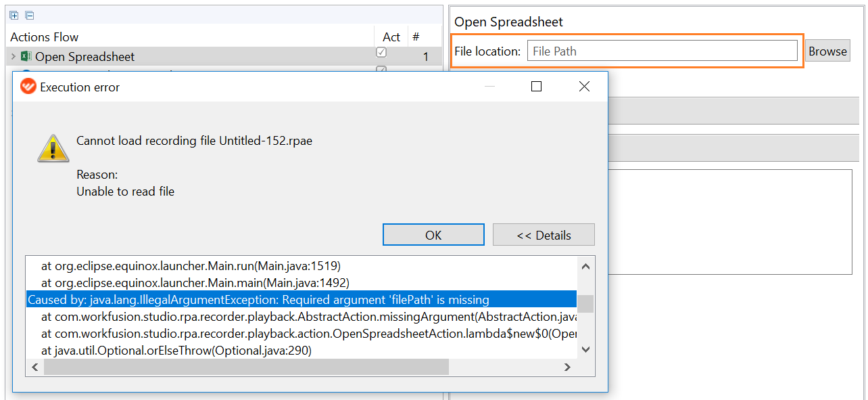The image size is (868, 400).
Task: Click the horizontal scrollbar right arrow in stack trace
Action: point(568,367)
